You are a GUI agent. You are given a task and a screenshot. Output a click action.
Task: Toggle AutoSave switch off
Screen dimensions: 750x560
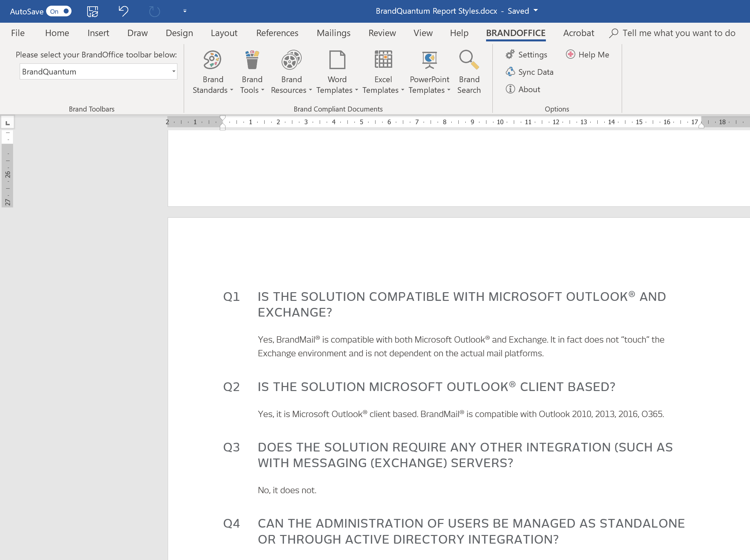59,11
